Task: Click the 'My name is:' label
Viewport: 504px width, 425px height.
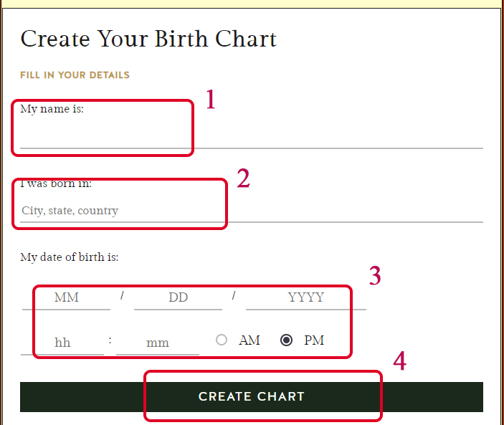Action: [52, 109]
